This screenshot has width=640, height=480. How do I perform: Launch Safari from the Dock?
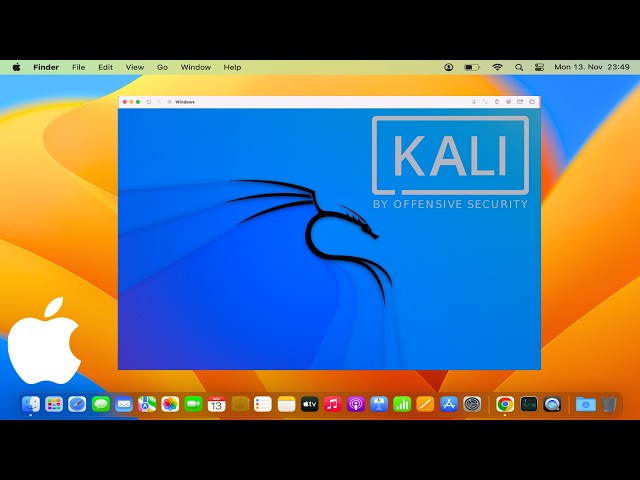click(77, 404)
